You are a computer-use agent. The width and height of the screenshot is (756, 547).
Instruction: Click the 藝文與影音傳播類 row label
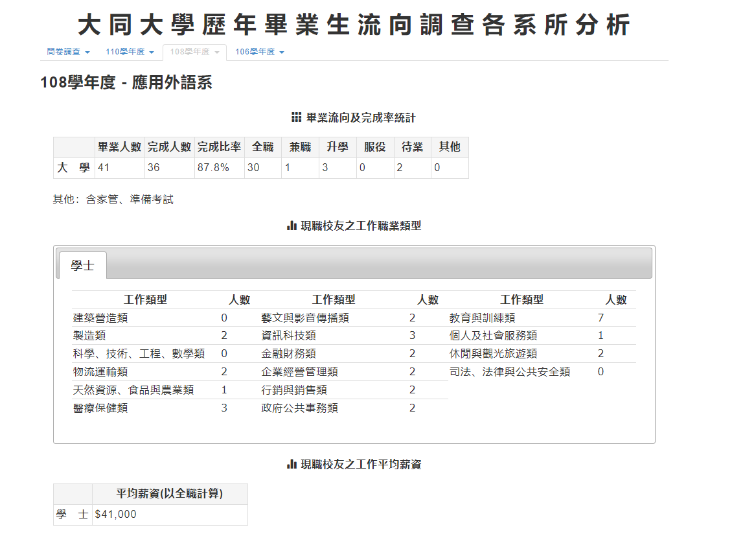click(x=305, y=318)
